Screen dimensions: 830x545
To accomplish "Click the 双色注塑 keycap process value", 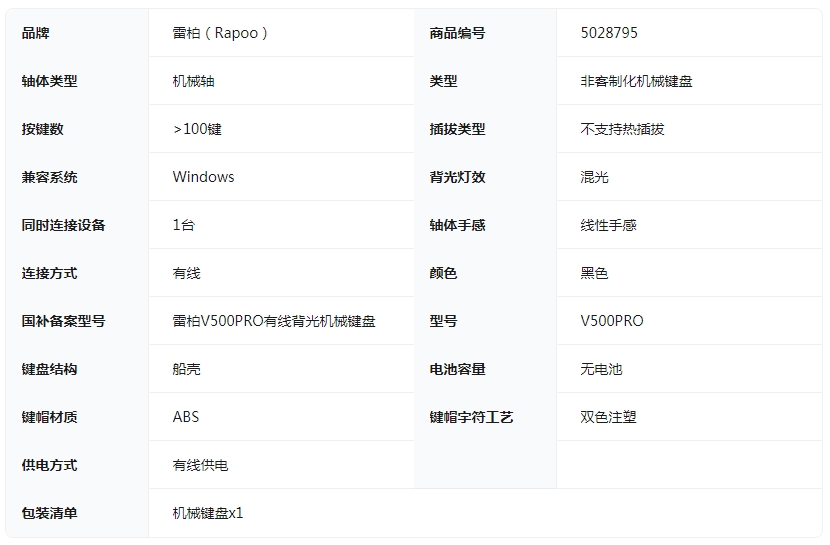I will coord(608,417).
